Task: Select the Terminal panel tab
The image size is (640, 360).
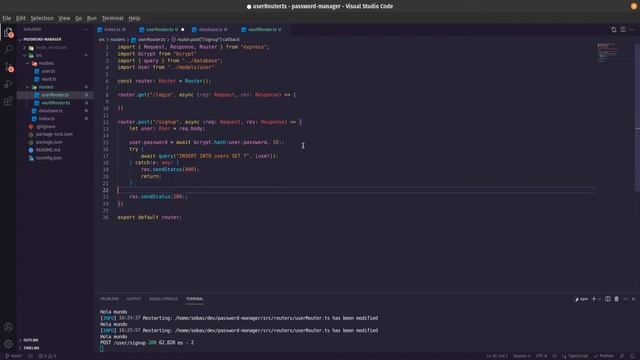Action: 195,299
